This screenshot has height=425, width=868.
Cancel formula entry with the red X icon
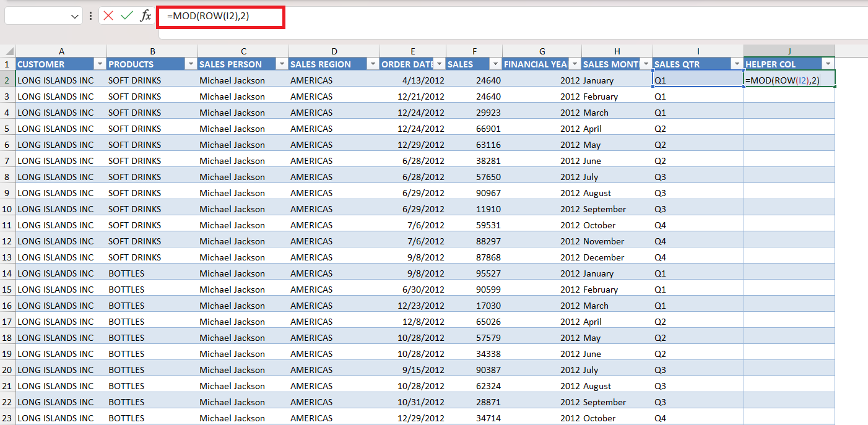pyautogui.click(x=108, y=16)
